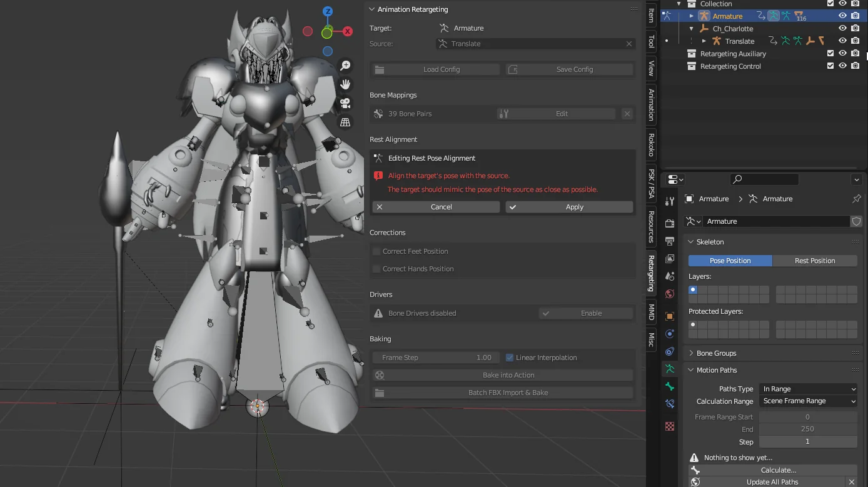868x487 pixels.
Task: Open the Scene properties tab icon
Action: pos(670,276)
